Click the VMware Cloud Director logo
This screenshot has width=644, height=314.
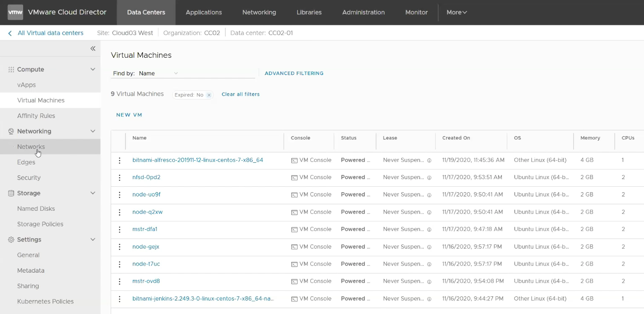tap(15, 12)
